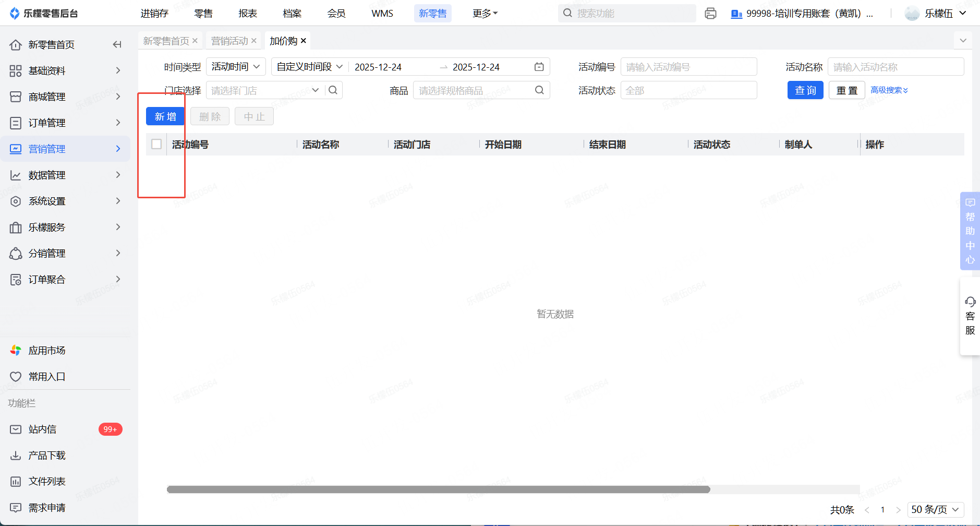Click the 重置 reset button

[847, 90]
